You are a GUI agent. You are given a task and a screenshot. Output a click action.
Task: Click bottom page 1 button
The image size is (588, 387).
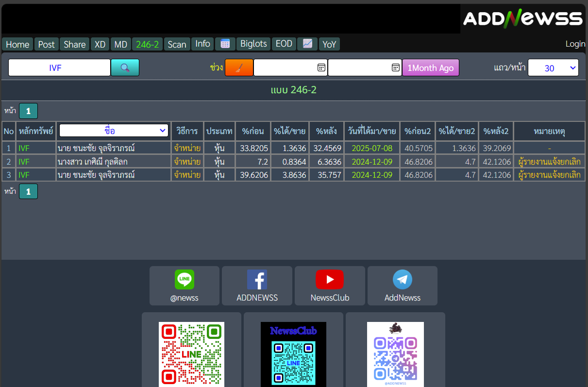28,191
